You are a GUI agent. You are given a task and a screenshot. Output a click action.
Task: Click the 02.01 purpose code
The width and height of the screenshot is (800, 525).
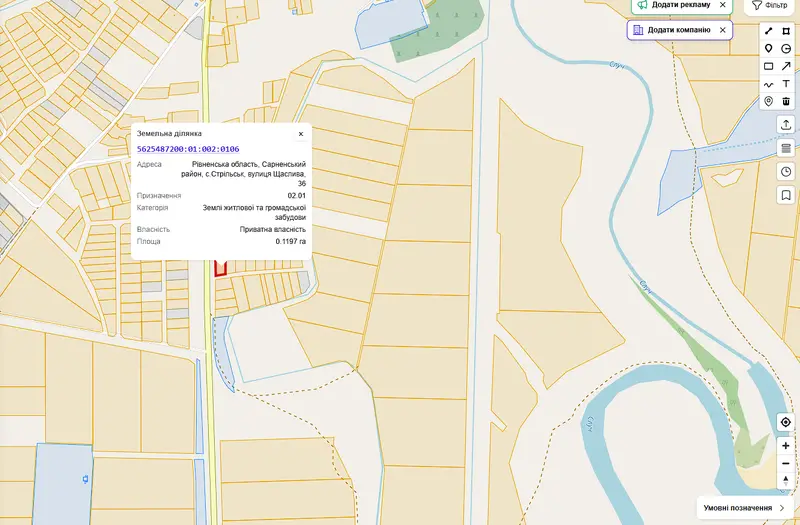[x=296, y=196]
